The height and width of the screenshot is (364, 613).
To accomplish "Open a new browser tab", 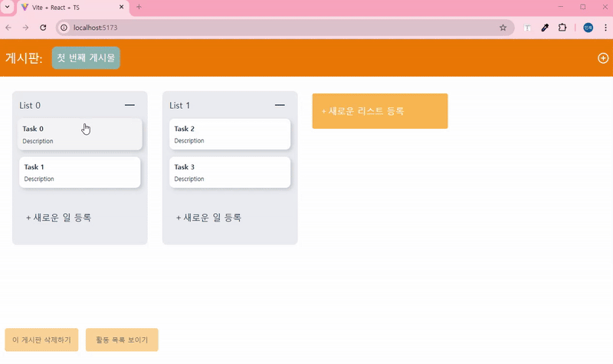I will pos(139,7).
